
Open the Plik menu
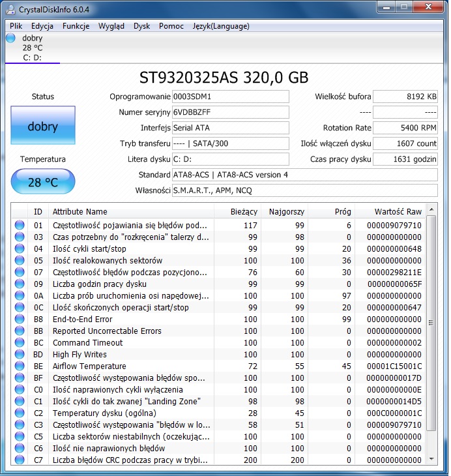[x=16, y=26]
